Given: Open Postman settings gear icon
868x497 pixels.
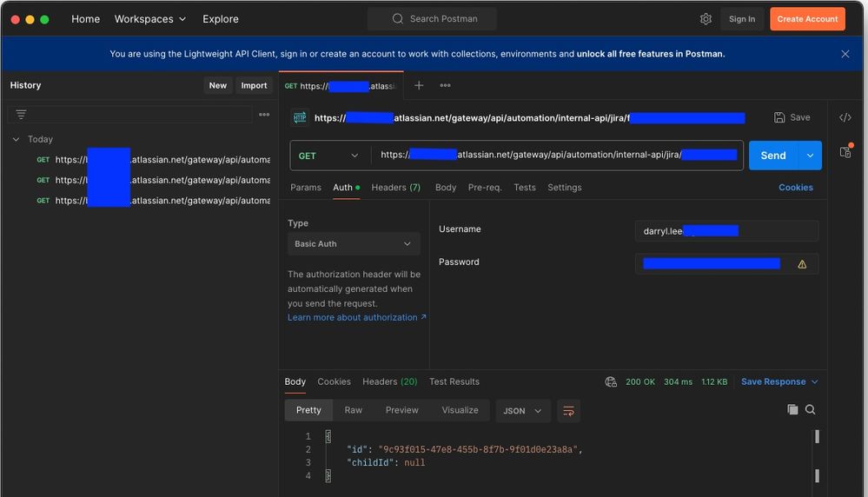Looking at the screenshot, I should 706,19.
